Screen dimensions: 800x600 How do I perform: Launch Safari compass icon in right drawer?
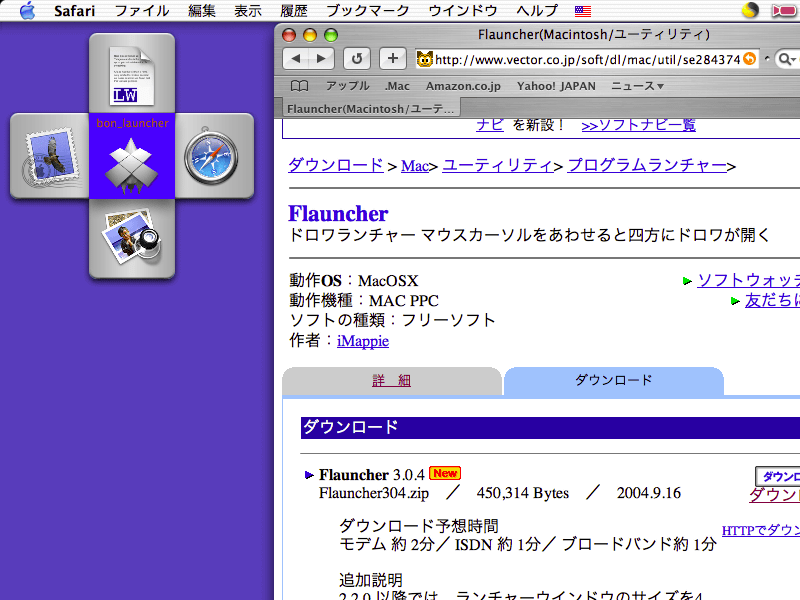click(211, 157)
